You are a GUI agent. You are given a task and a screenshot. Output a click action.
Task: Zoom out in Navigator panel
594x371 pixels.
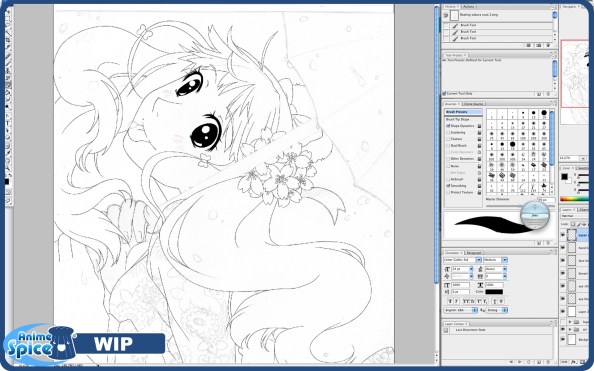click(583, 158)
